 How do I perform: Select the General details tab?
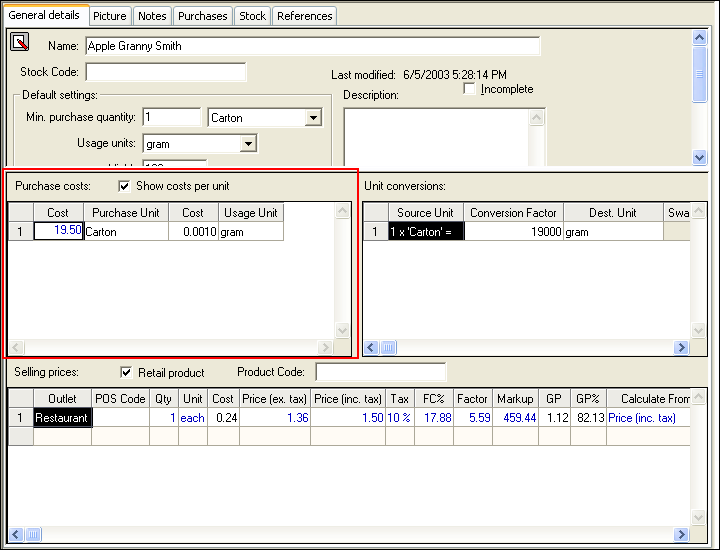click(44, 15)
